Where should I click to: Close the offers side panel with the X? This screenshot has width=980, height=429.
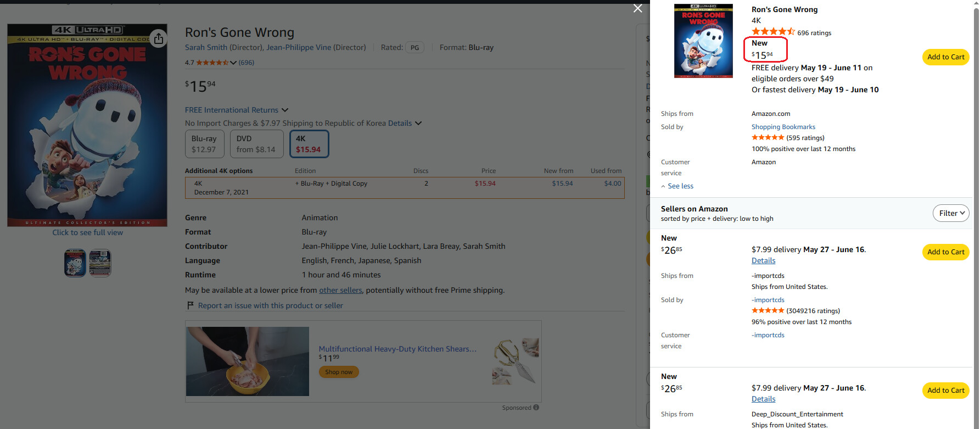[637, 8]
